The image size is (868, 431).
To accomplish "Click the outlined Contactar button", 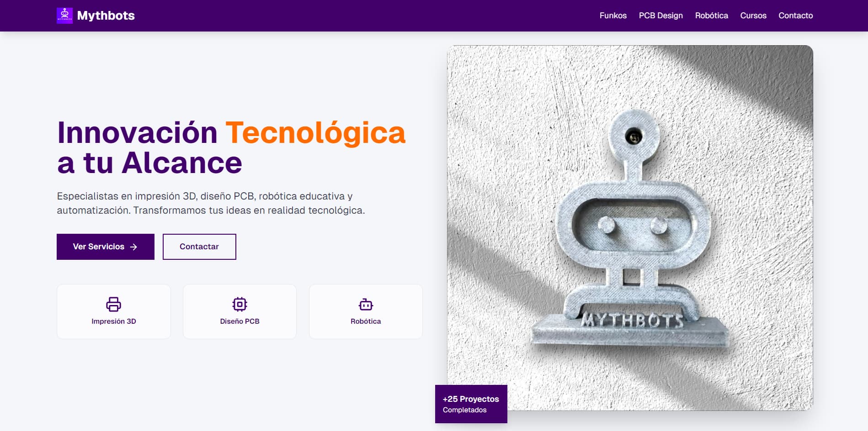I will pos(199,247).
